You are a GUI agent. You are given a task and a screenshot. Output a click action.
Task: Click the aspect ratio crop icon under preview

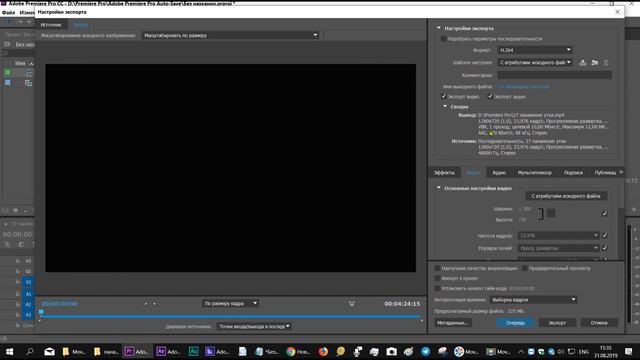click(x=351, y=304)
